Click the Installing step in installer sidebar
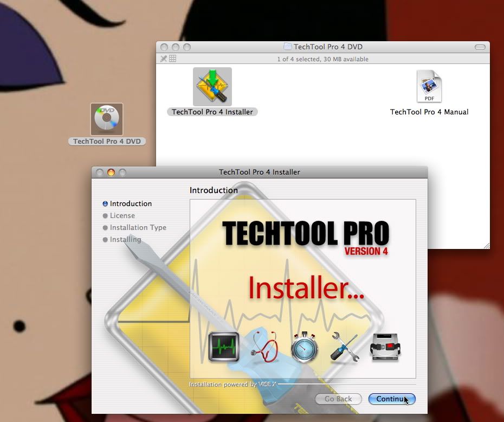Viewport: 504px width, 422px height. click(122, 239)
